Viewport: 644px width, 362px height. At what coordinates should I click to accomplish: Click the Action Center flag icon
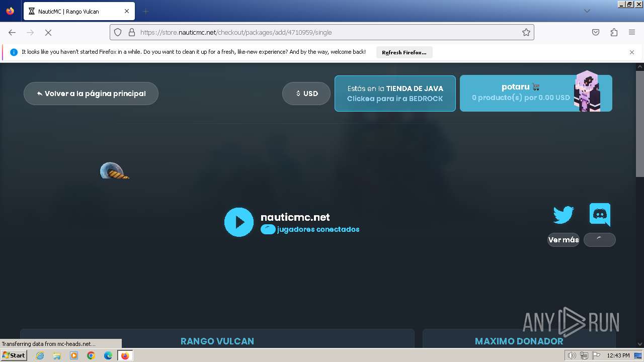(595, 355)
